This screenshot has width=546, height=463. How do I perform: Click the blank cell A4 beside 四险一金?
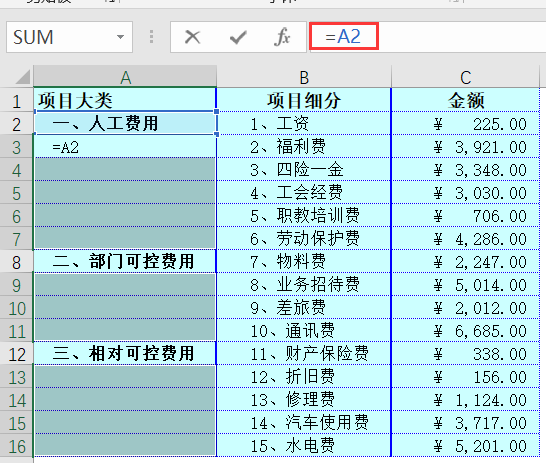pyautogui.click(x=125, y=169)
